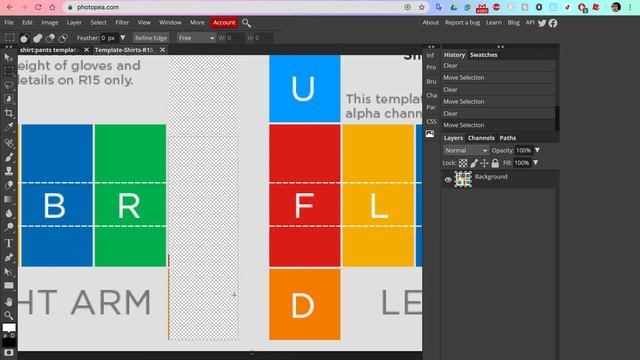Open the Filter menu
Viewport: 640px width, 360px height.
tap(122, 22)
